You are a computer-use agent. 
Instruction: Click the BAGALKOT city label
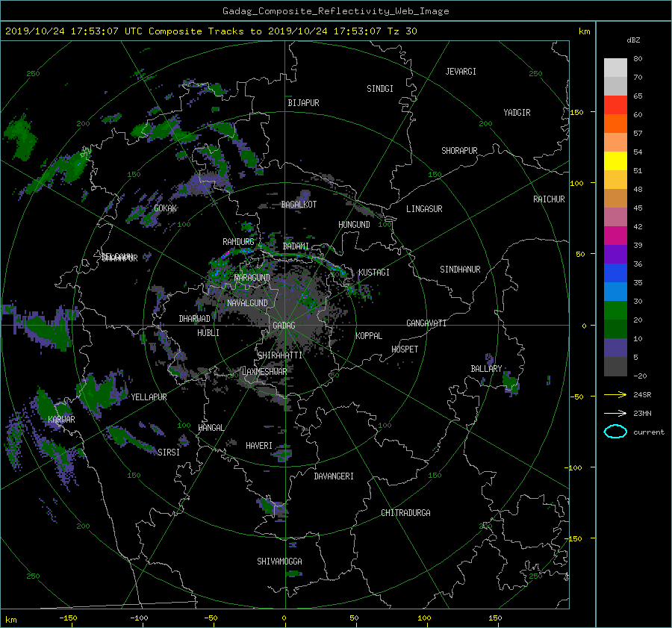click(299, 205)
